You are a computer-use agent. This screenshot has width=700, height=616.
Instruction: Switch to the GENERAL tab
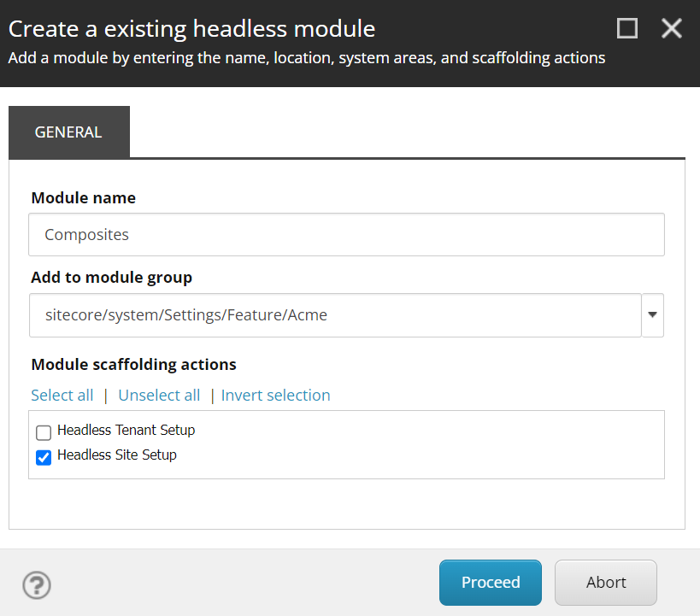(68, 132)
